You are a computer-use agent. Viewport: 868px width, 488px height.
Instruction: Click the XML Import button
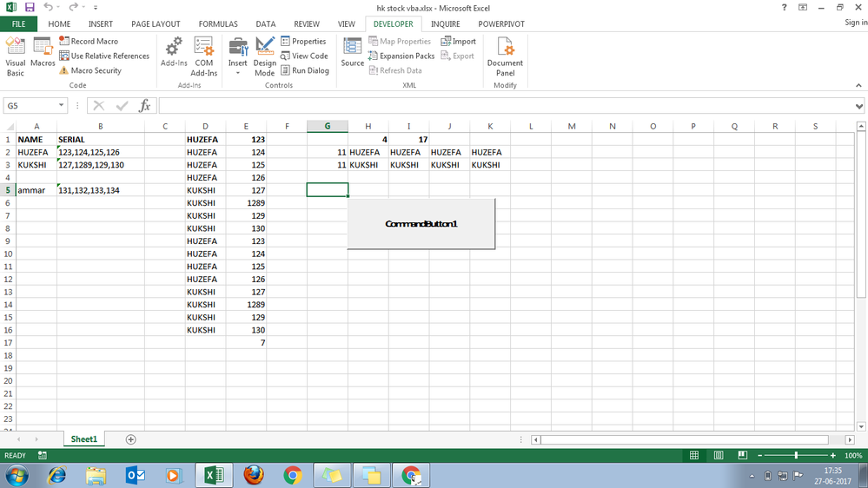pyautogui.click(x=459, y=41)
